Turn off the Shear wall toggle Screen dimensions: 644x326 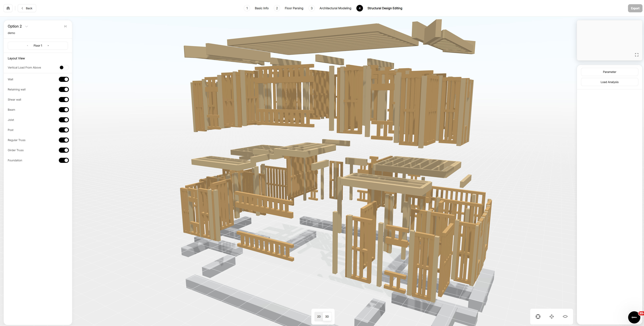coord(64,100)
